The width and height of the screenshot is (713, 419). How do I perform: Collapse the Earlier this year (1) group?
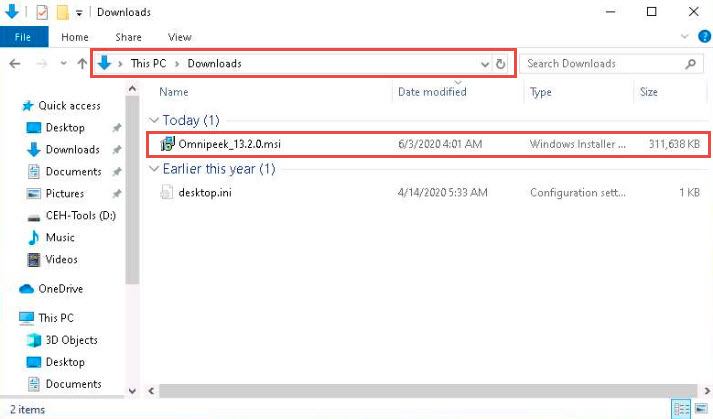coord(154,169)
